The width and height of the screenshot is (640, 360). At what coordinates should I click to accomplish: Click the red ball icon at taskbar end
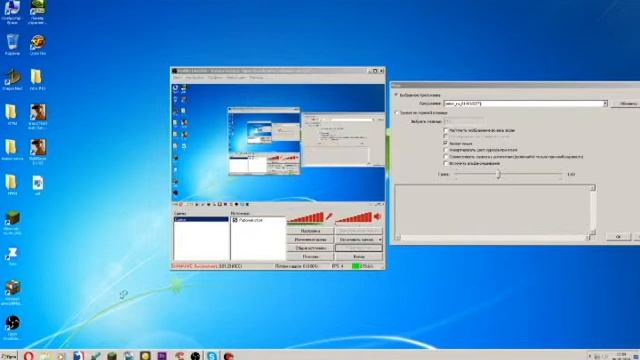[229, 356]
